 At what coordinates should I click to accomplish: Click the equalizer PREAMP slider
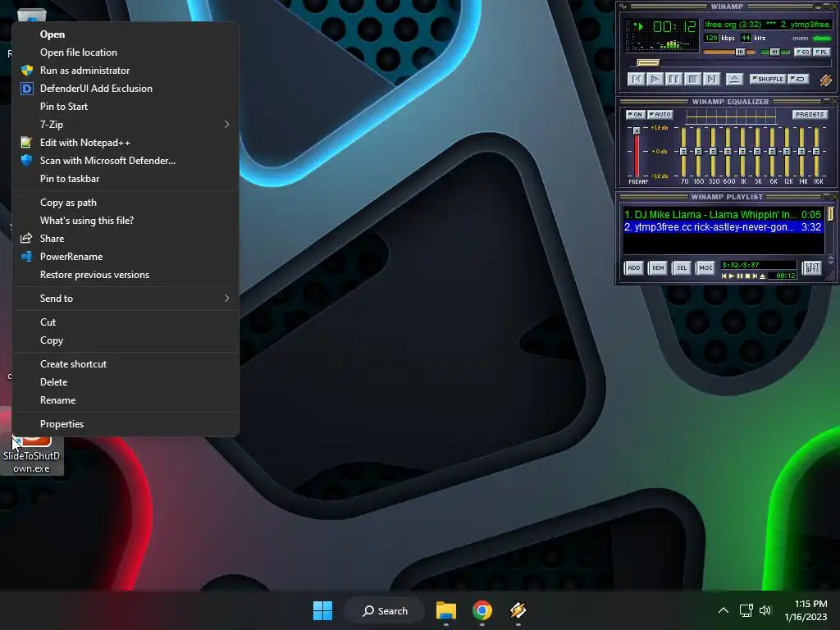[637, 152]
